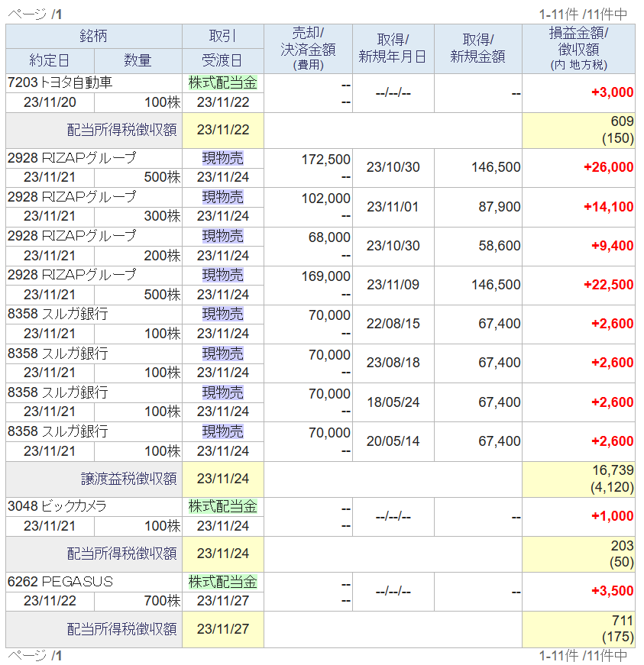Click the 87,900 acquisition amount
Screen dimensions: 644x665
tap(500, 207)
